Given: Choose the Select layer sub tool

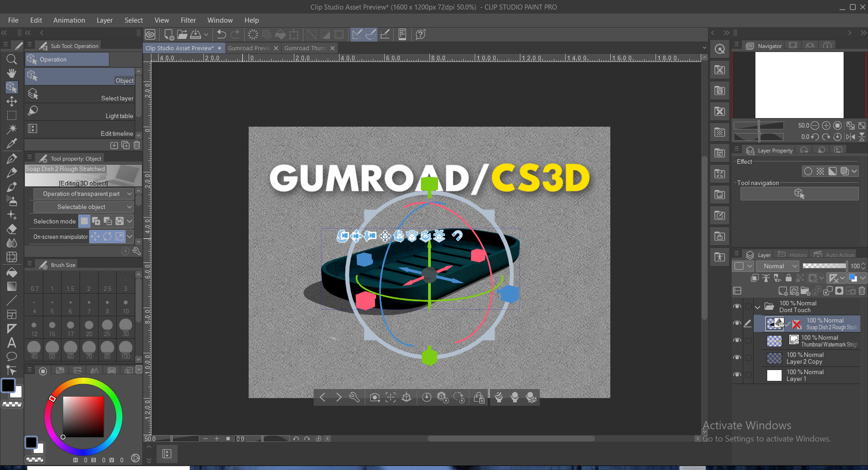Looking at the screenshot, I should pyautogui.click(x=80, y=94).
